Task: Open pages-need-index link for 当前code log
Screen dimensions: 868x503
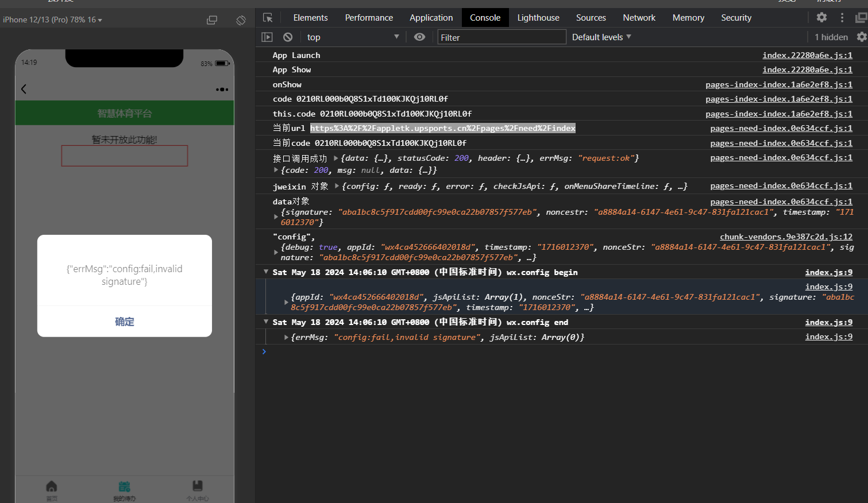Action: [x=781, y=143]
